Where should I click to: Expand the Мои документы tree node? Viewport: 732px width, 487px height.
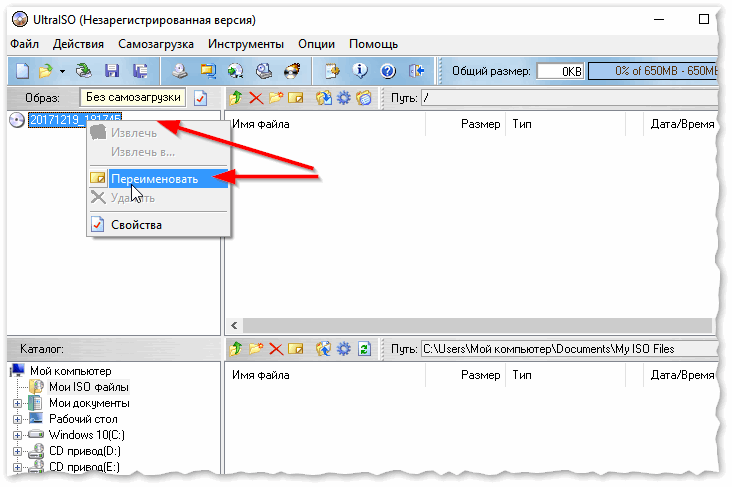click(17, 403)
